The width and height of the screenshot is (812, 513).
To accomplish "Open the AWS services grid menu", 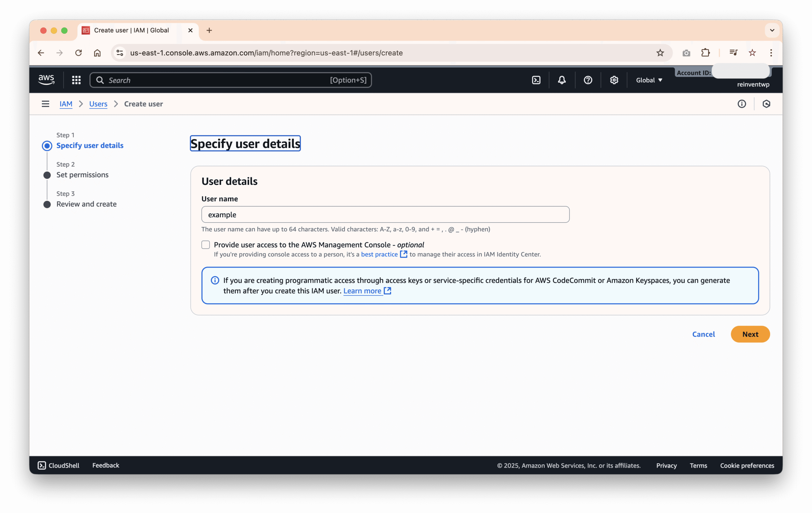I will tap(76, 80).
